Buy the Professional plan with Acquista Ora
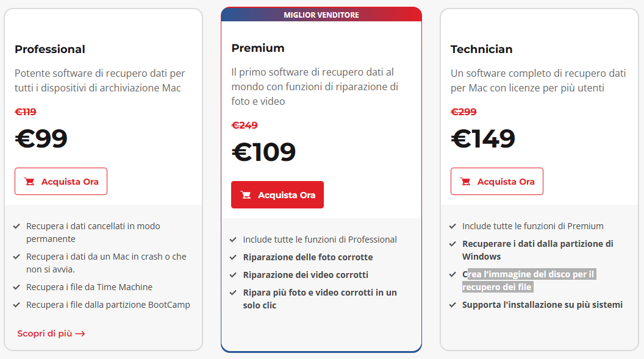 pos(61,182)
